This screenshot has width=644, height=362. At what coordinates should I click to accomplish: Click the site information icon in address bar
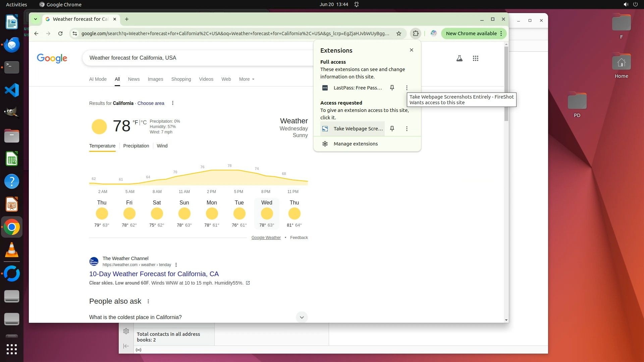click(75, 34)
